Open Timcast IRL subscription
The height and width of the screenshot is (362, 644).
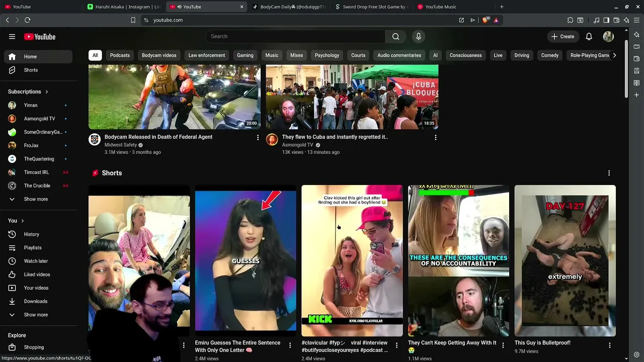38,172
